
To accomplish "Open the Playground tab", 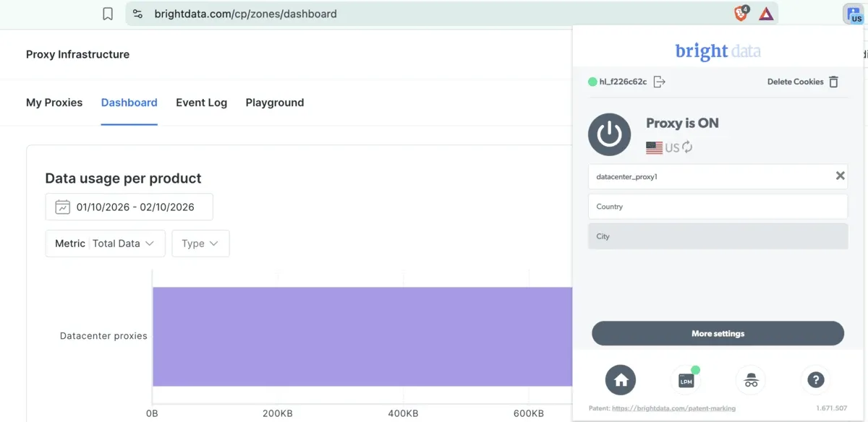I will click(275, 103).
